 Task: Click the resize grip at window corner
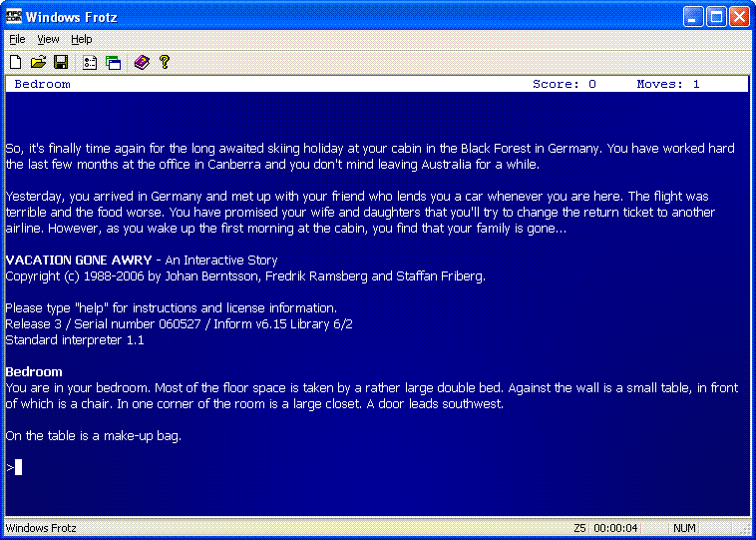coord(744,529)
